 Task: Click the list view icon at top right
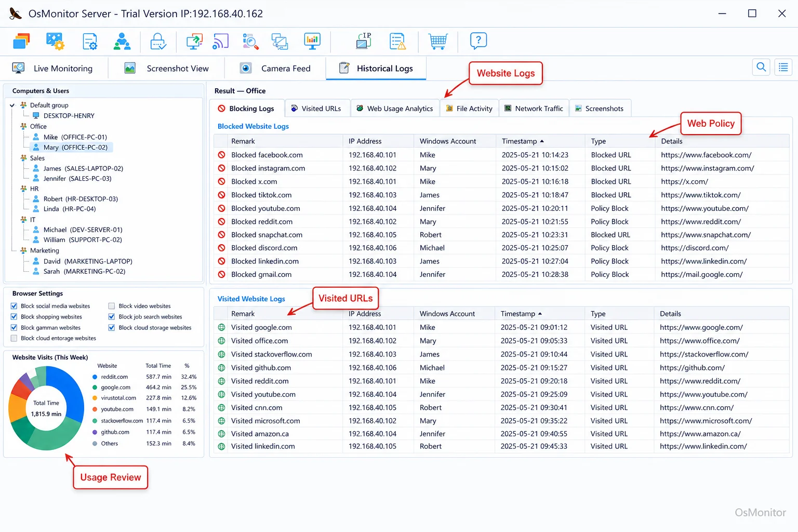coord(783,67)
